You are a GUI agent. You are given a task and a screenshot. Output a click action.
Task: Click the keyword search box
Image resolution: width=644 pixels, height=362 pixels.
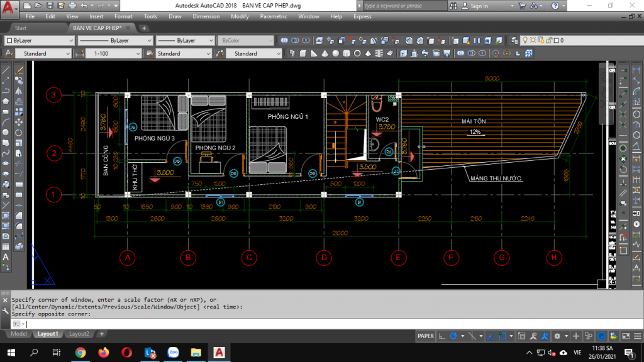404,6
